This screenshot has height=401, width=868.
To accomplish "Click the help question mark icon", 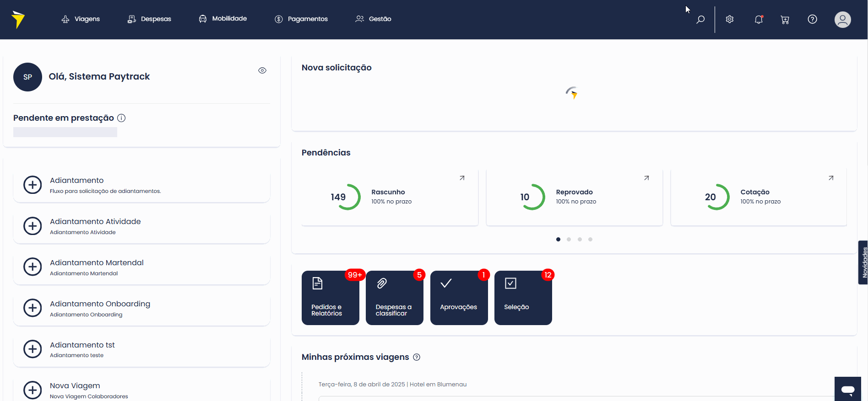I will [812, 19].
